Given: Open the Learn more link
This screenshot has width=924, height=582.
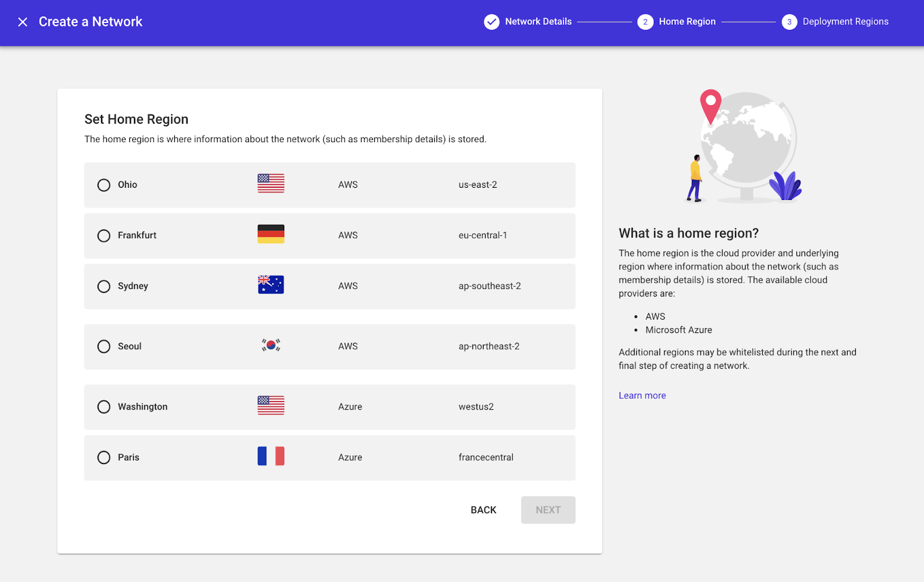Looking at the screenshot, I should (642, 395).
